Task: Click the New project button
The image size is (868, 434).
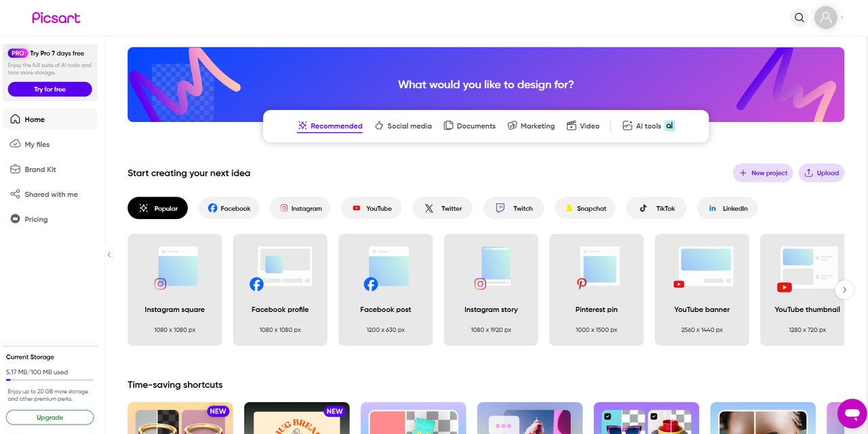Action: (763, 173)
